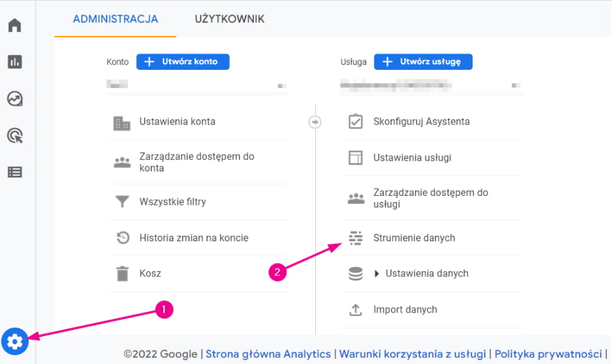Click the trash can icon beside Kosz

click(122, 273)
